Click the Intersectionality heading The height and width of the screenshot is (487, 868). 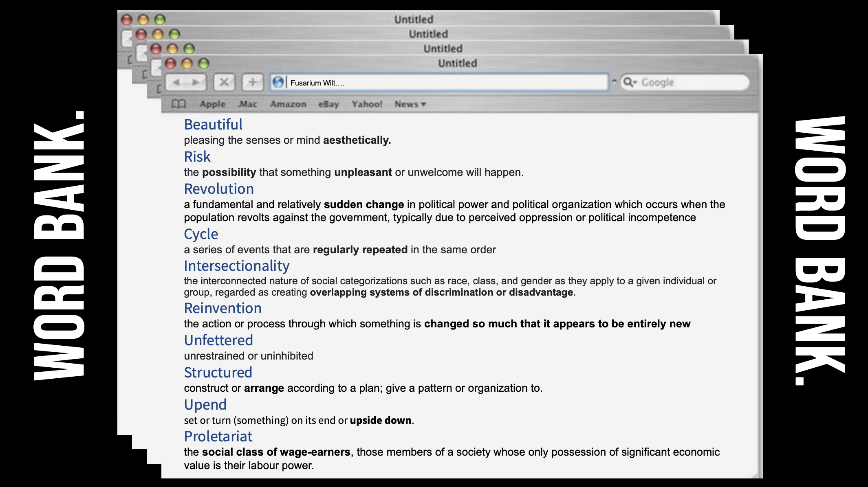tap(237, 266)
